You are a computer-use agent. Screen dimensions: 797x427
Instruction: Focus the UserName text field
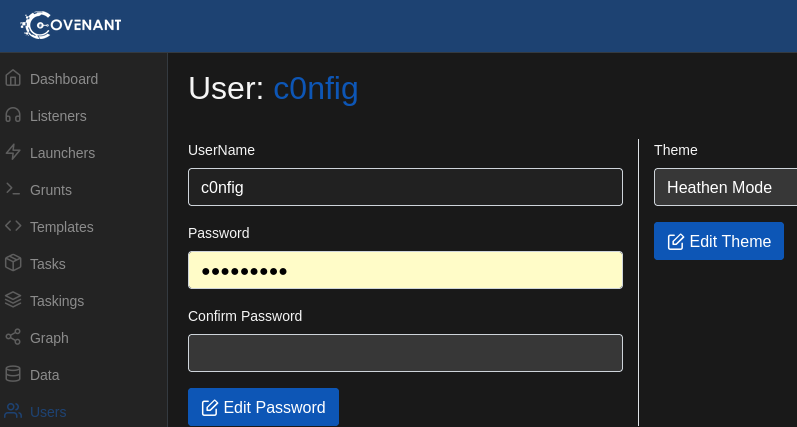click(405, 187)
